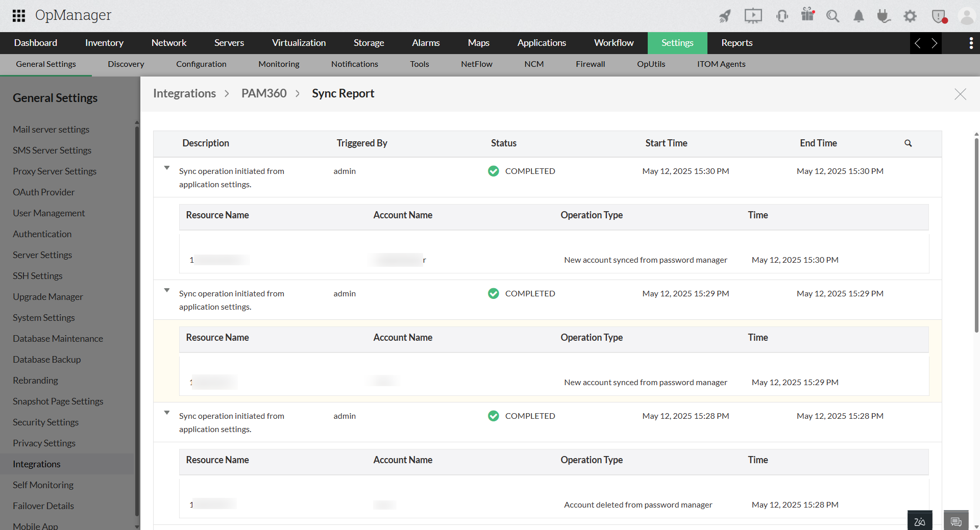Open the three-dot more menu

pos(971,43)
